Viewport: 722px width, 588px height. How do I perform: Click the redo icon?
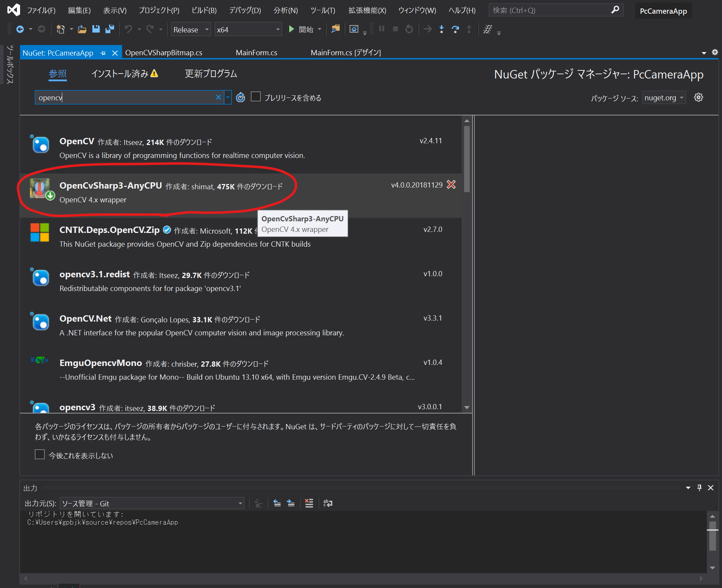point(150,29)
